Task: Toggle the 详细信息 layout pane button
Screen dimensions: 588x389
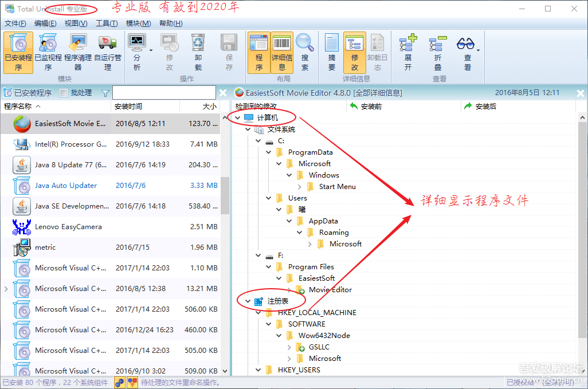Action: (281, 53)
